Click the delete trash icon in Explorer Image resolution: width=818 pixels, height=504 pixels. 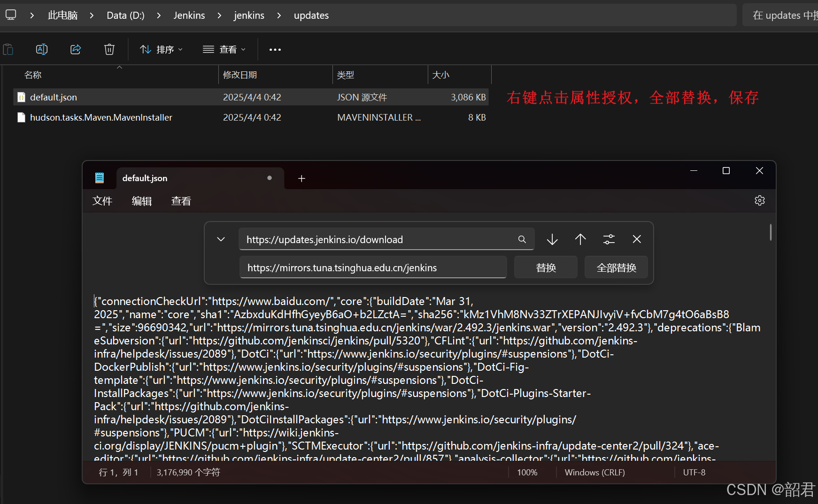click(x=109, y=49)
